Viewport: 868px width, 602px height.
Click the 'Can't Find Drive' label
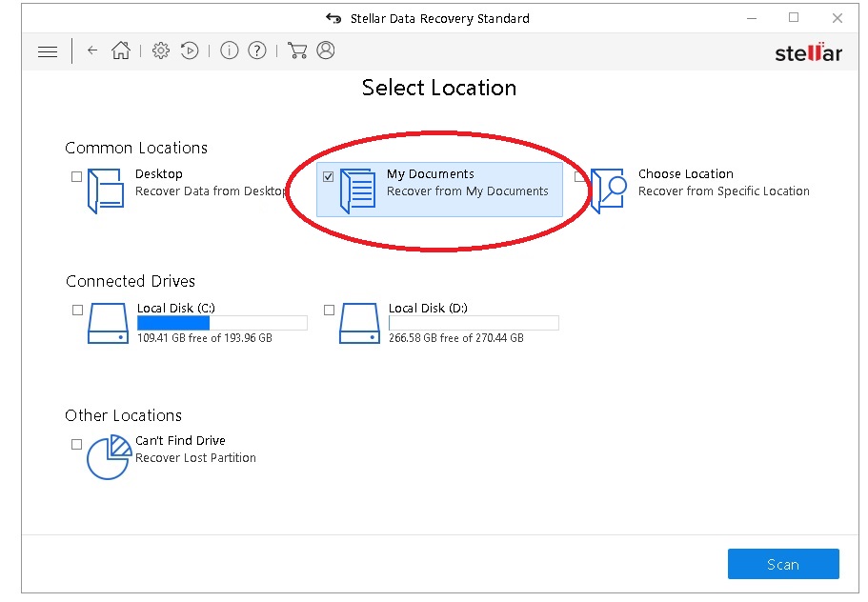click(x=180, y=441)
